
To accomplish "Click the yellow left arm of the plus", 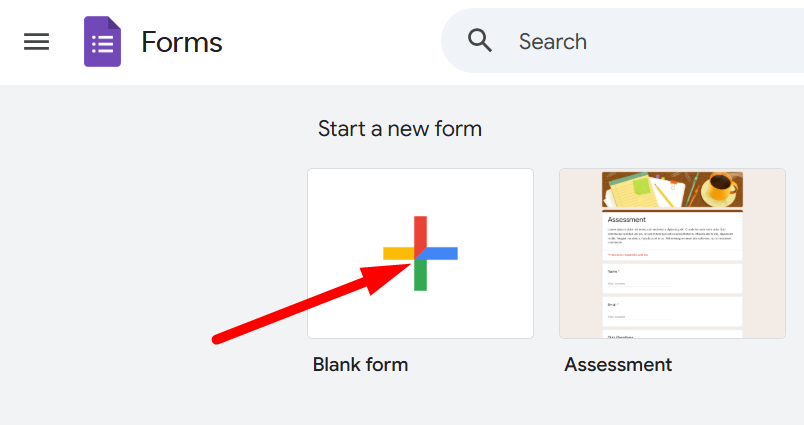I will [397, 253].
